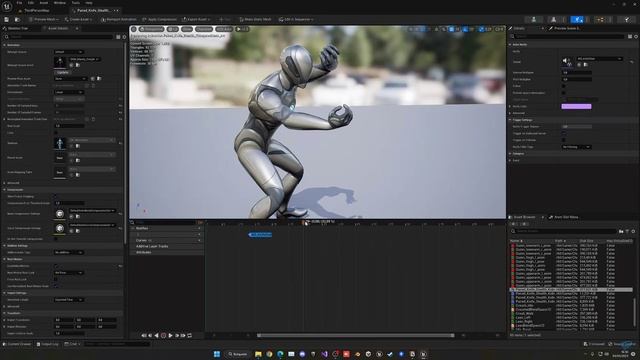Open File Explorer from the taskbar
The height and width of the screenshot is (360, 640).
click(258, 354)
